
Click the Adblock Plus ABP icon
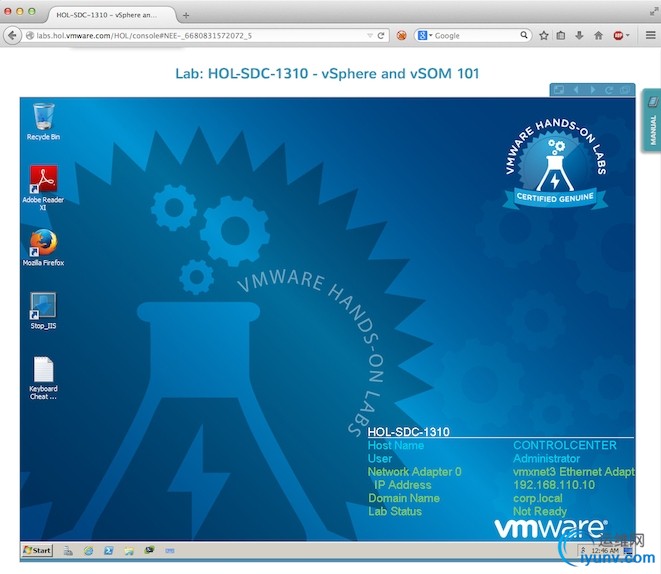(618, 36)
